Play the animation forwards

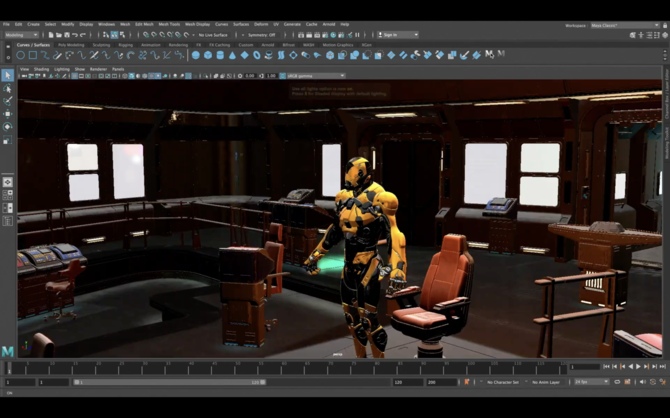(x=638, y=367)
